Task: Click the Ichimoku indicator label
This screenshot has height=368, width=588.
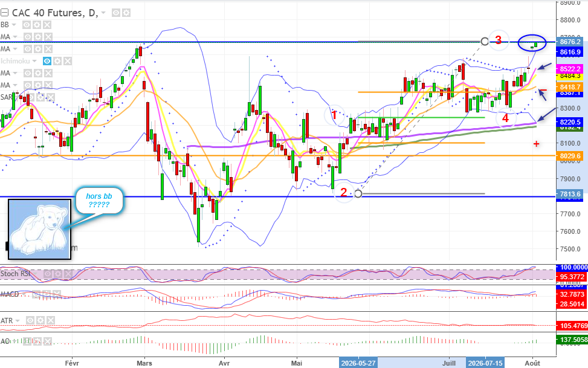Action: [15, 61]
